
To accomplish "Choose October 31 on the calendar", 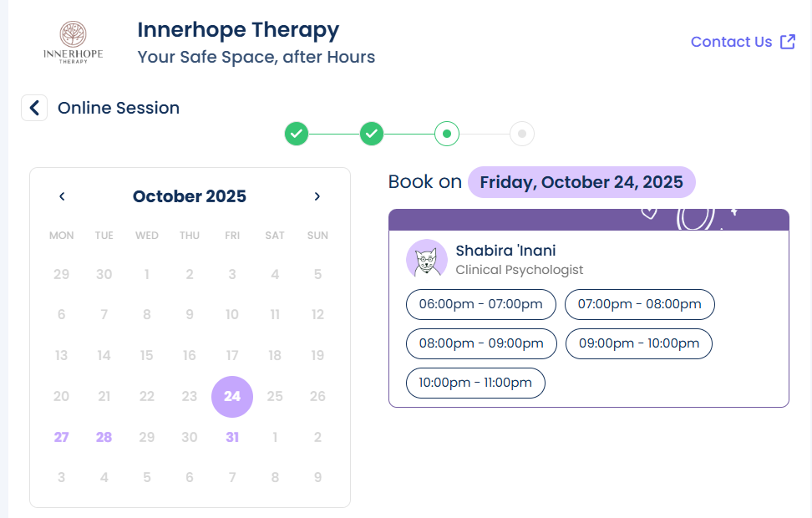I will (232, 437).
